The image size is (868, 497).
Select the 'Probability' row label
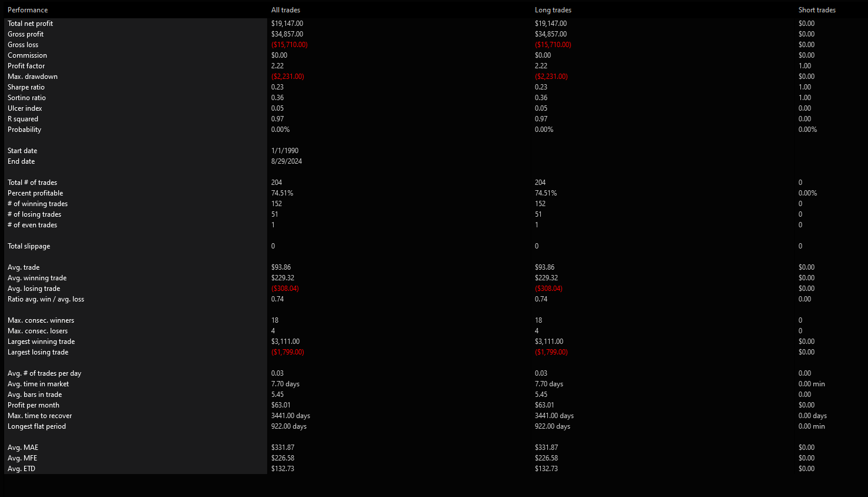[x=24, y=130]
